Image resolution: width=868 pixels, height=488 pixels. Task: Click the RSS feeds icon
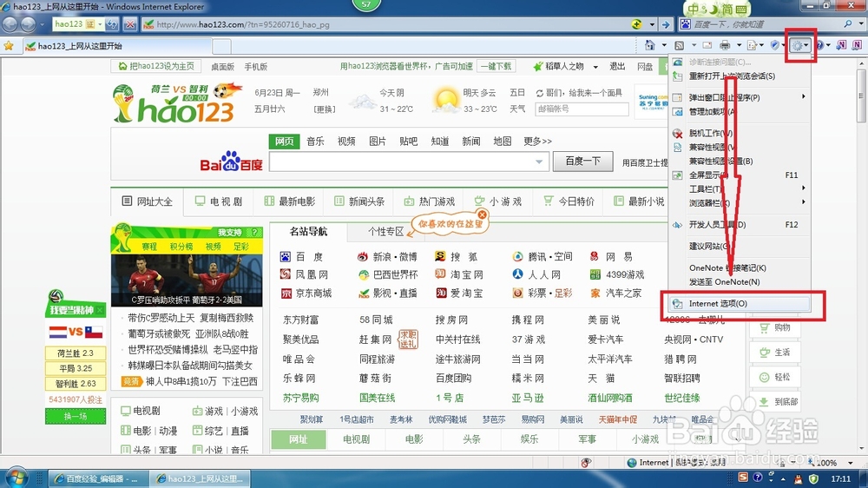point(680,45)
